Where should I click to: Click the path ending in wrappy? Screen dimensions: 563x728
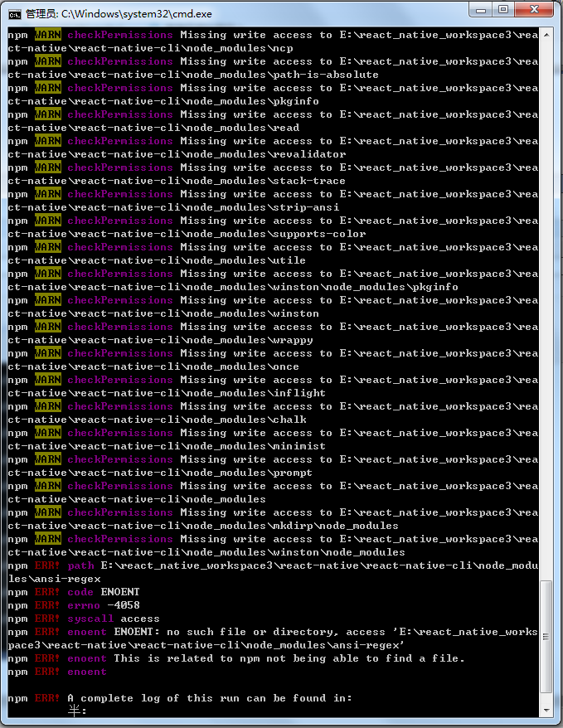(x=160, y=340)
